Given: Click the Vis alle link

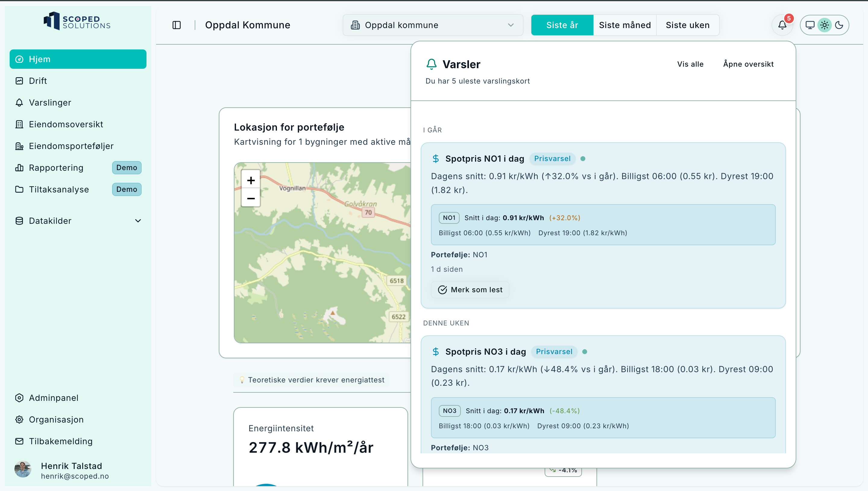Looking at the screenshot, I should tap(690, 64).
